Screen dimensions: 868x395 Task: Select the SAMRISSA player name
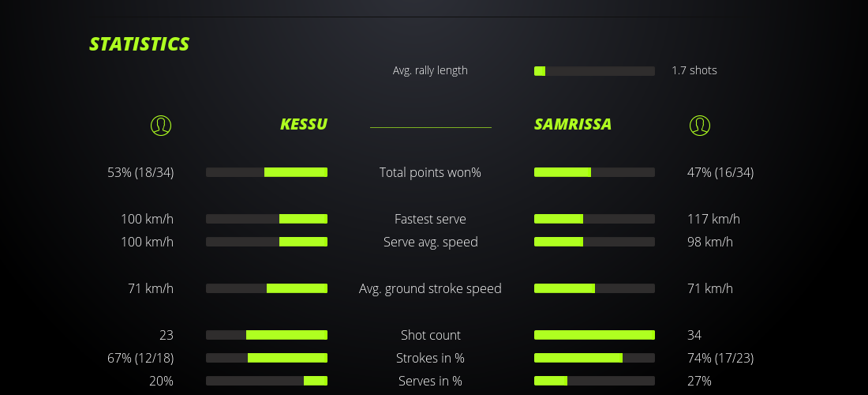coord(573,124)
